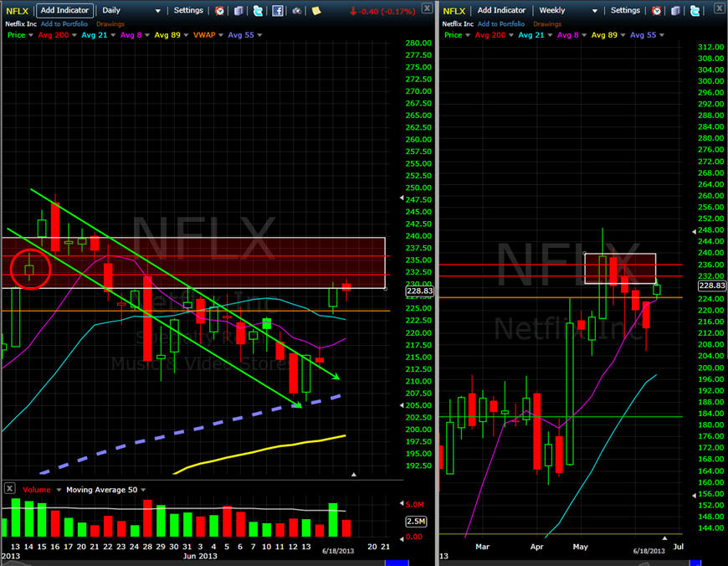Image resolution: width=728 pixels, height=566 pixels.
Task: Click the white up-triangle above Daily date axis
Action: click(x=354, y=475)
